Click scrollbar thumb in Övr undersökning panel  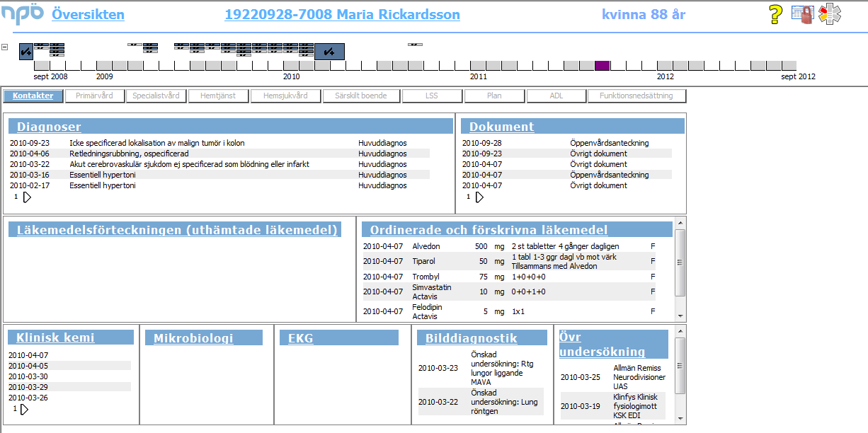pos(680,365)
